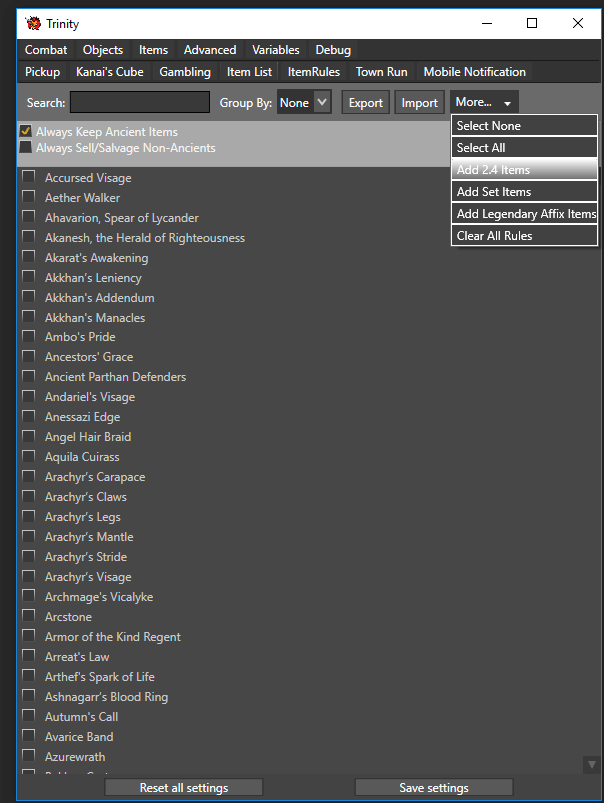
Task: Choose Add 2.4 Items from menu
Action: [x=524, y=170]
